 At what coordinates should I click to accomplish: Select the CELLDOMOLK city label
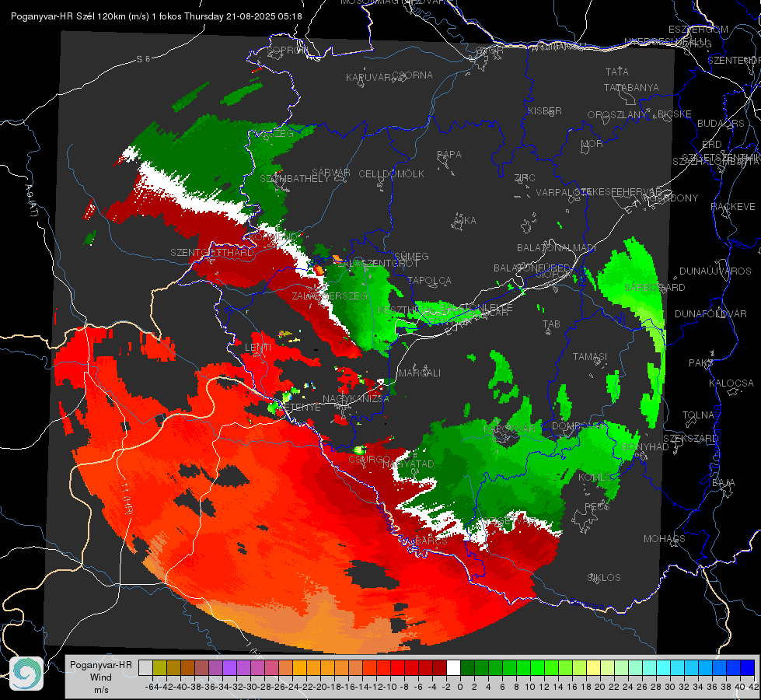pyautogui.click(x=392, y=174)
